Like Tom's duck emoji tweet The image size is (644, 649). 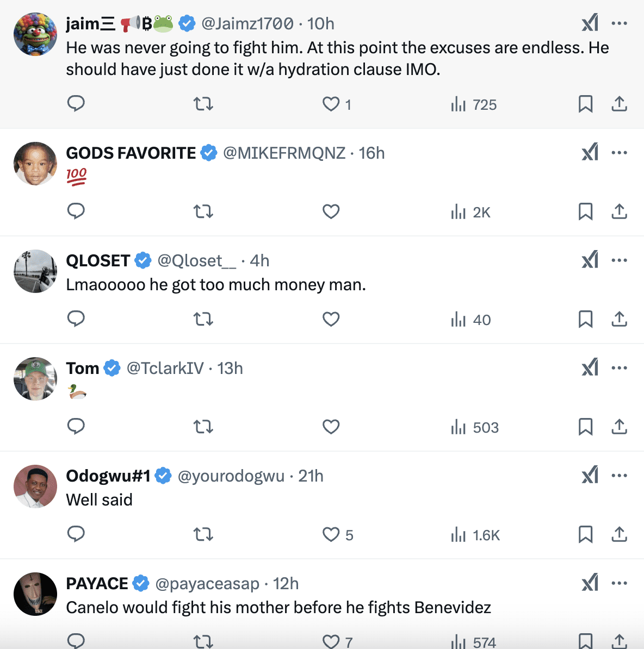tap(331, 426)
